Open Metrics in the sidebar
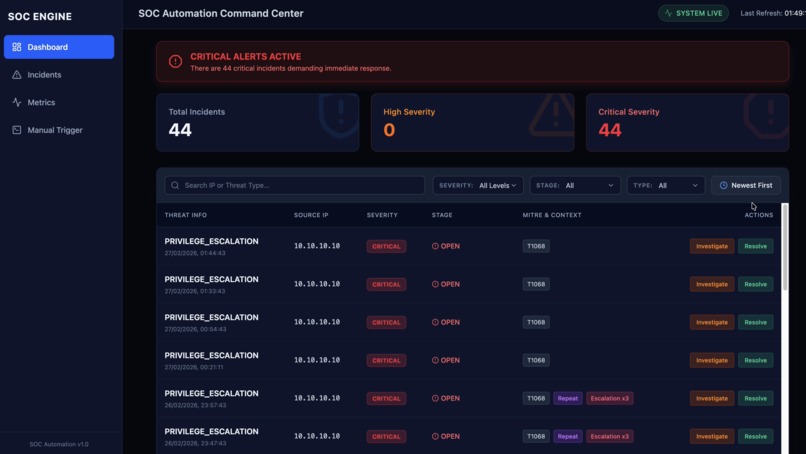 [x=59, y=102]
